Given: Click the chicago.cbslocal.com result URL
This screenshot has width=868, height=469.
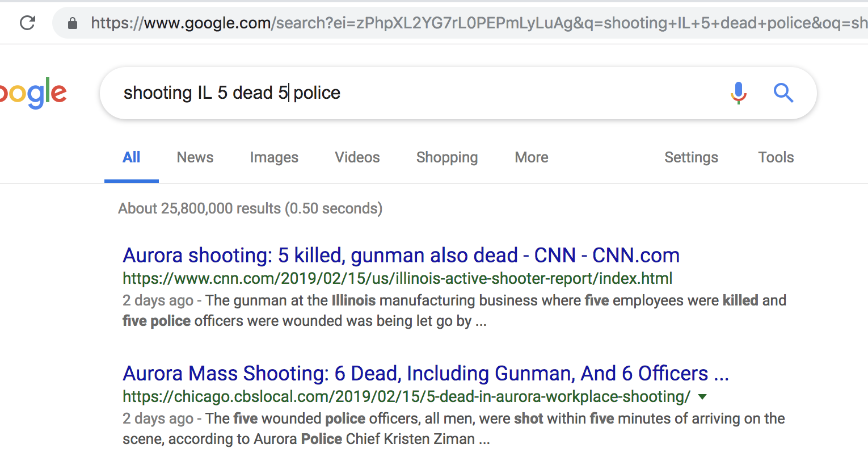Looking at the screenshot, I should 406,397.
